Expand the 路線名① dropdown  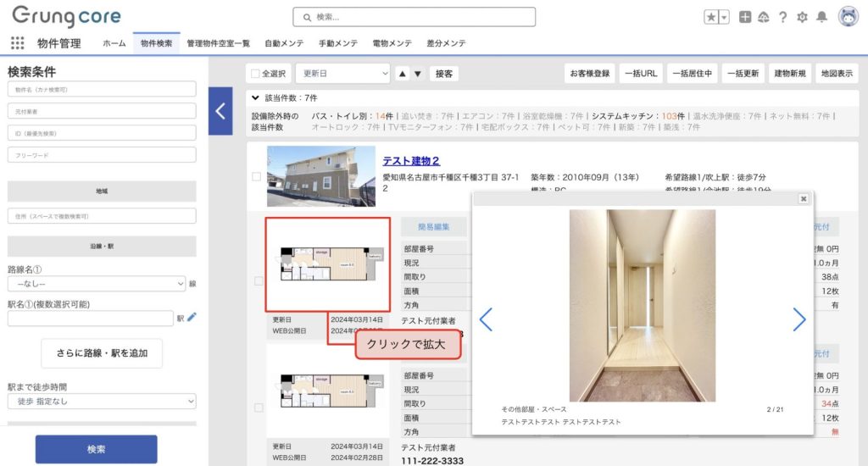point(96,284)
